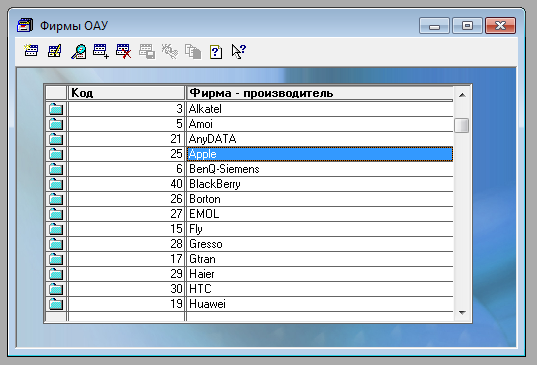This screenshot has width=537, height=365.
Task: Select the Amoi cell
Action: coord(320,124)
